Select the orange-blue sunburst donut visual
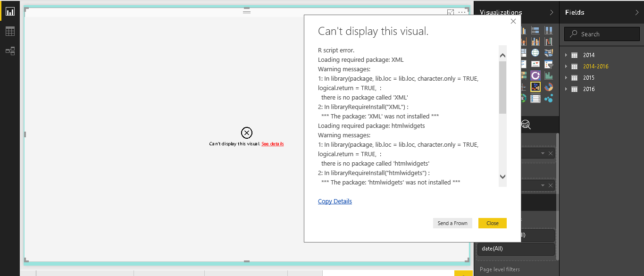644x276 pixels. pos(549,87)
